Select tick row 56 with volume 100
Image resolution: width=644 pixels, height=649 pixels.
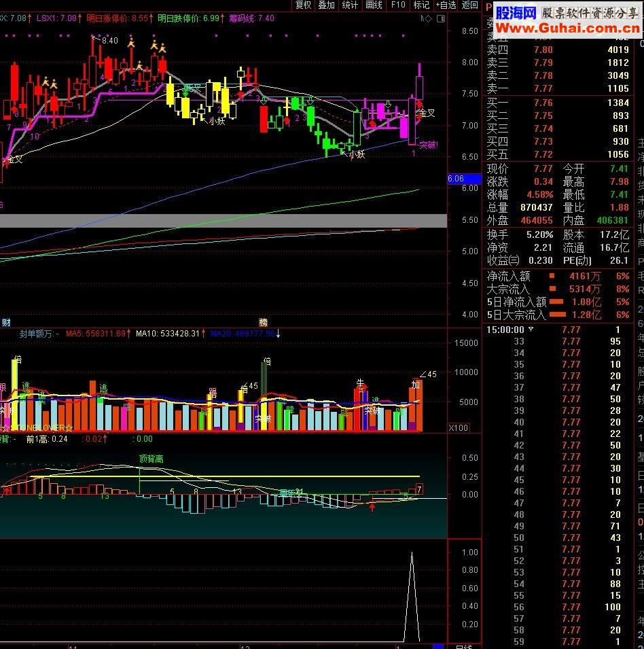[558, 607]
